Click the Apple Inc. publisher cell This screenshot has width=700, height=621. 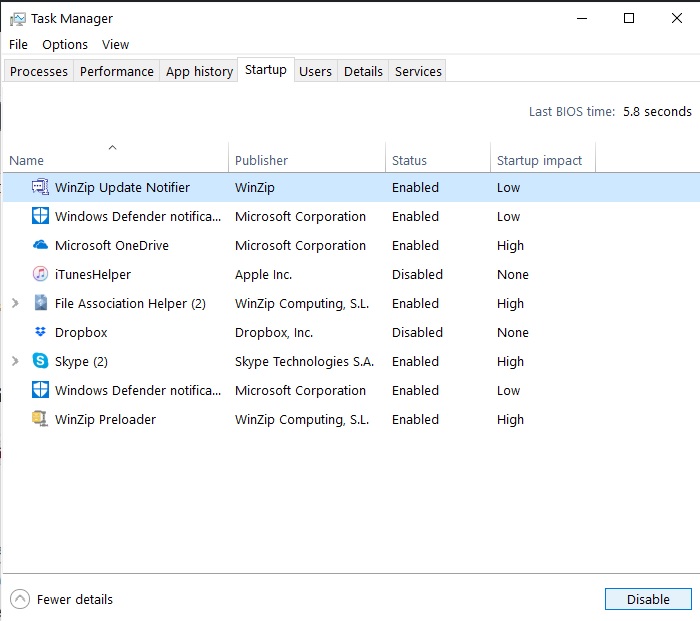tap(263, 275)
